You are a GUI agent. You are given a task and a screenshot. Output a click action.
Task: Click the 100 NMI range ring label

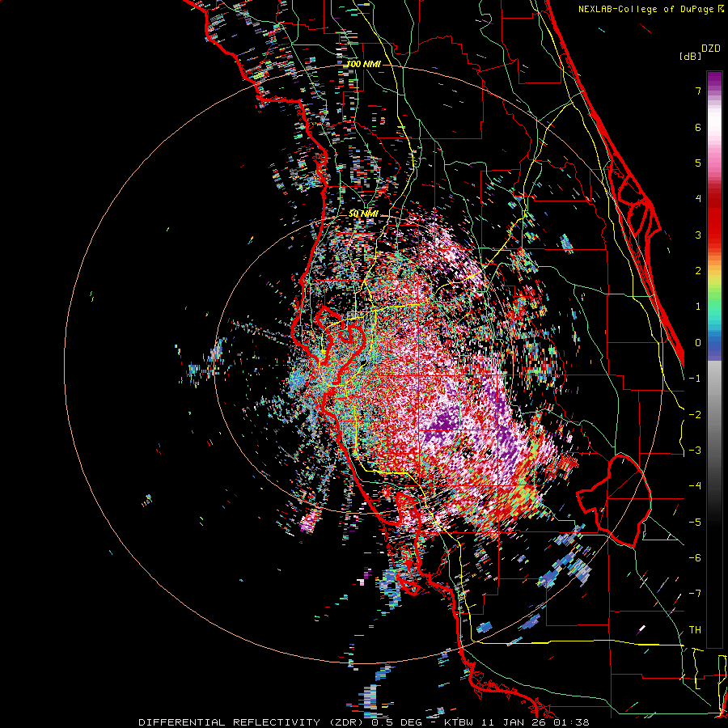point(363,64)
